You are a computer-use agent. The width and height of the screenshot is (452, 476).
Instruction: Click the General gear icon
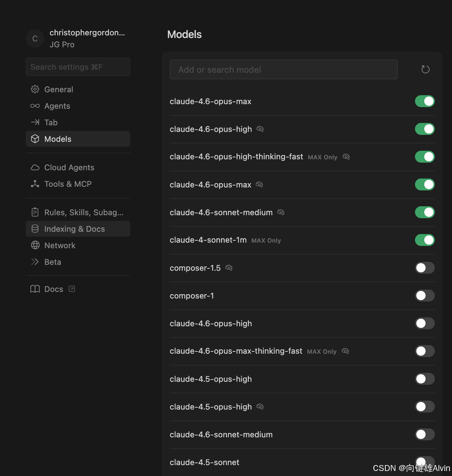35,89
